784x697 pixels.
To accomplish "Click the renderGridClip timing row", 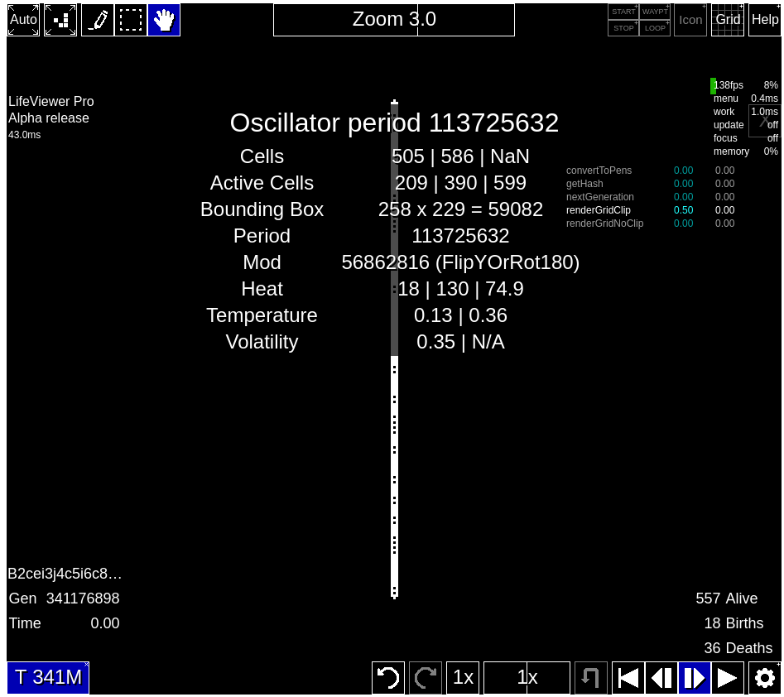I will (650, 210).
